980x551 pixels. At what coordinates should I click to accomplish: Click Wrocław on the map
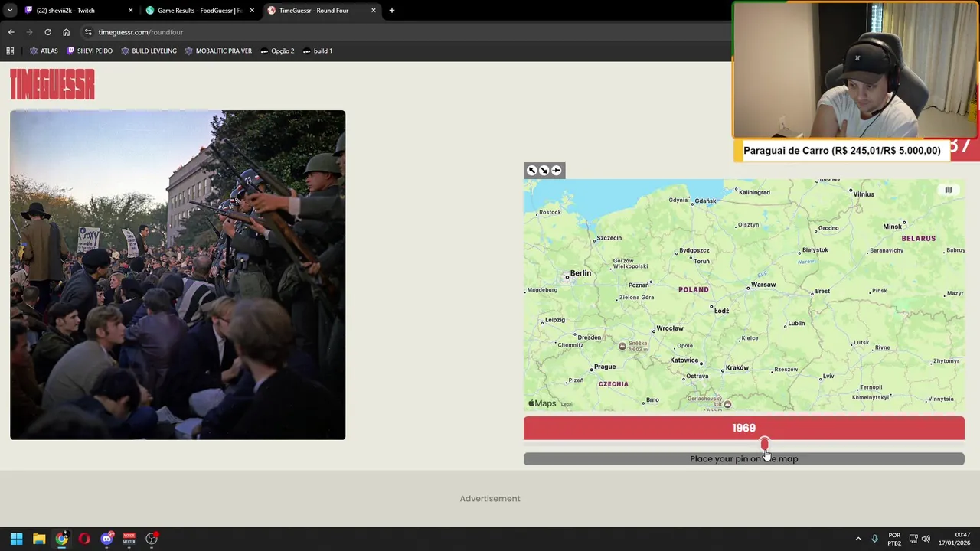point(669,328)
